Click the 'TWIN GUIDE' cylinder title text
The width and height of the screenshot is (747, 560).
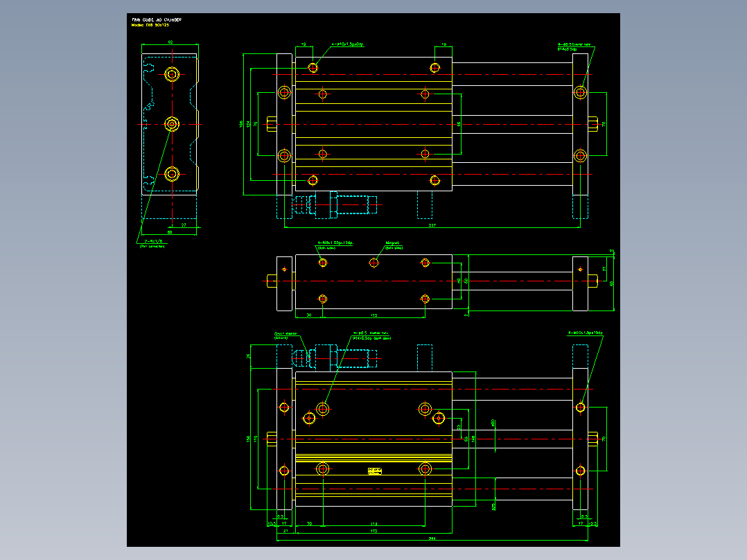(157, 19)
